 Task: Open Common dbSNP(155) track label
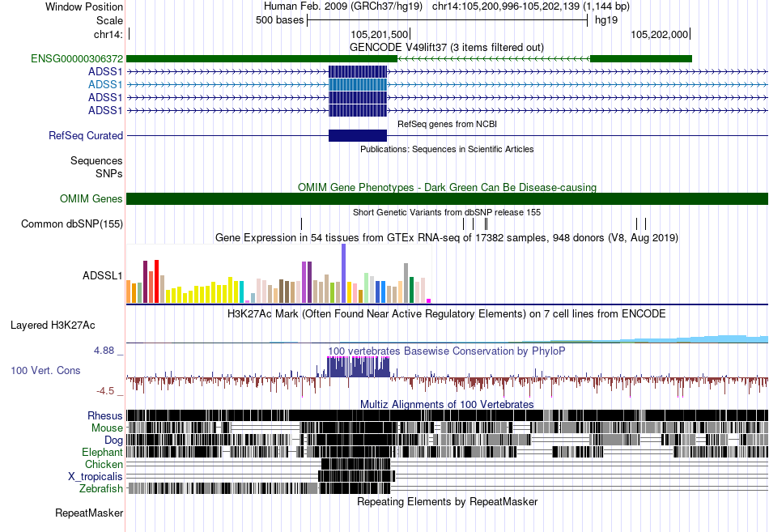point(72,223)
